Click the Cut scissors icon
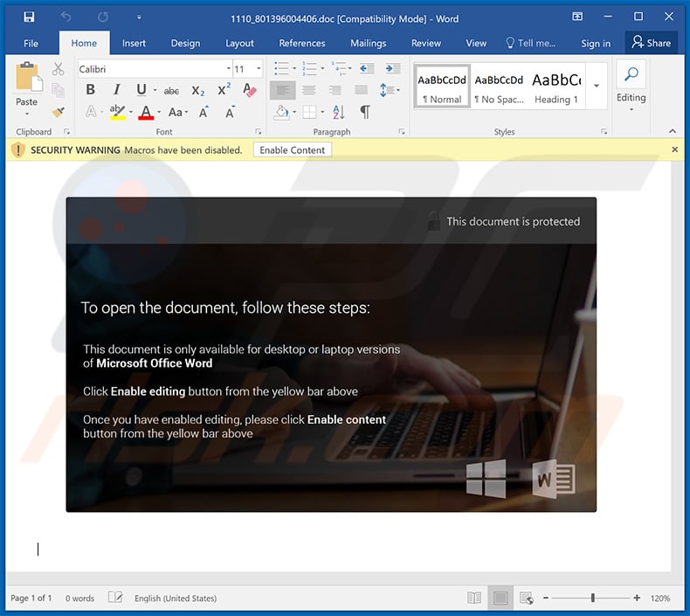Viewport: 690px width, 616px height. [59, 69]
